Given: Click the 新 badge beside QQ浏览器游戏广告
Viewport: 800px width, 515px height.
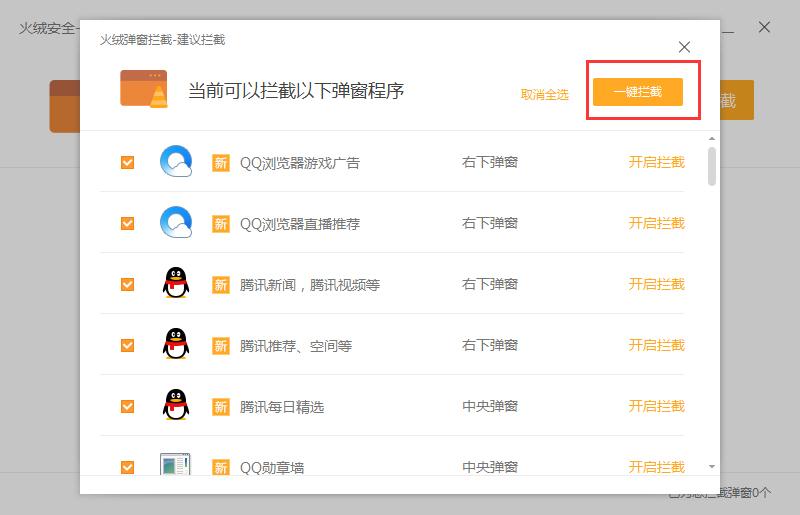Looking at the screenshot, I should (220, 163).
